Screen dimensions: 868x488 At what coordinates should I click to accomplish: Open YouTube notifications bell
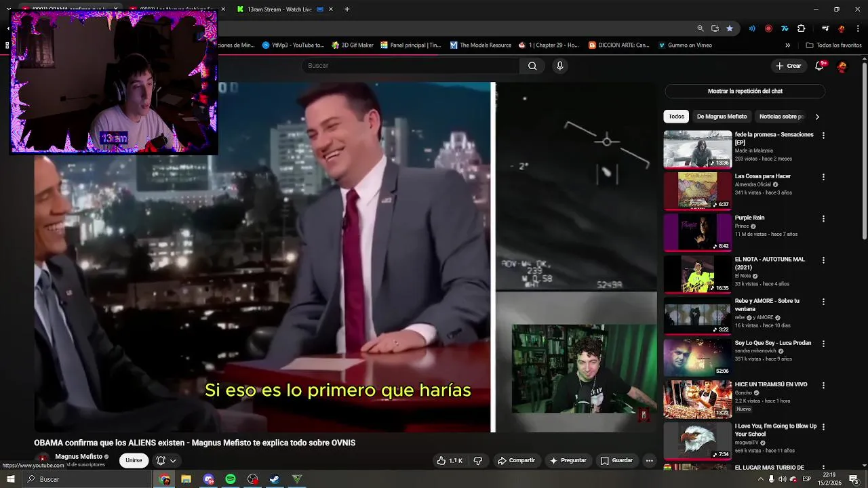[x=819, y=66]
